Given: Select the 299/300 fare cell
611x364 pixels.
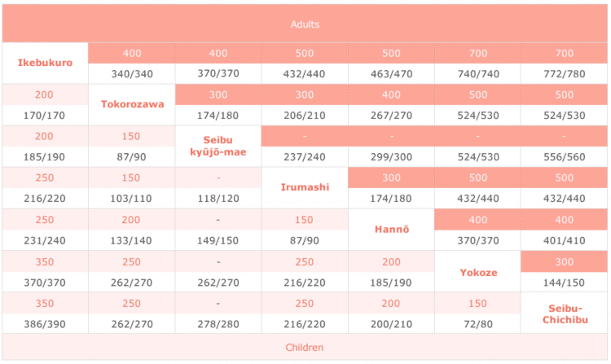Looking at the screenshot, I should (x=392, y=157).
